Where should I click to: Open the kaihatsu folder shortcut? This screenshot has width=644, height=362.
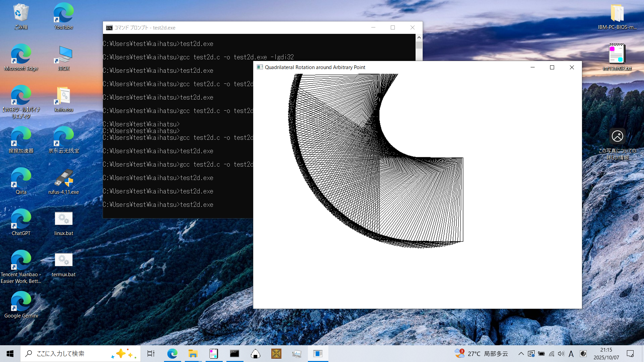click(63, 99)
